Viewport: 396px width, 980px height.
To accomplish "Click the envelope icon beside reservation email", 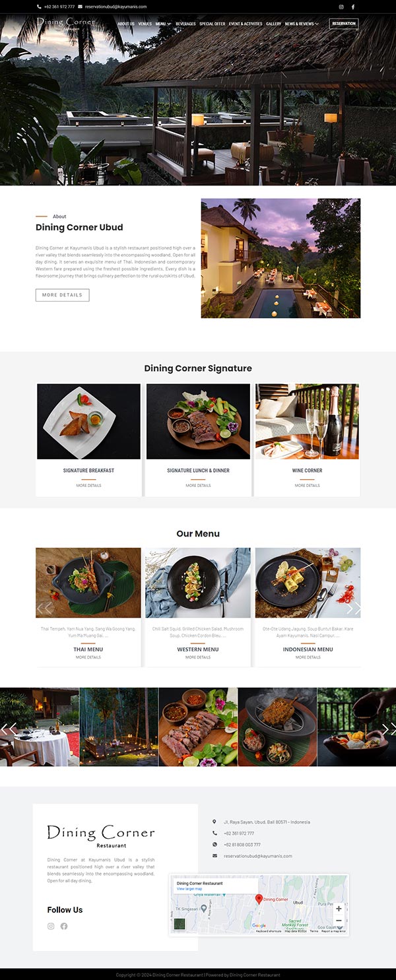I will coord(80,7).
